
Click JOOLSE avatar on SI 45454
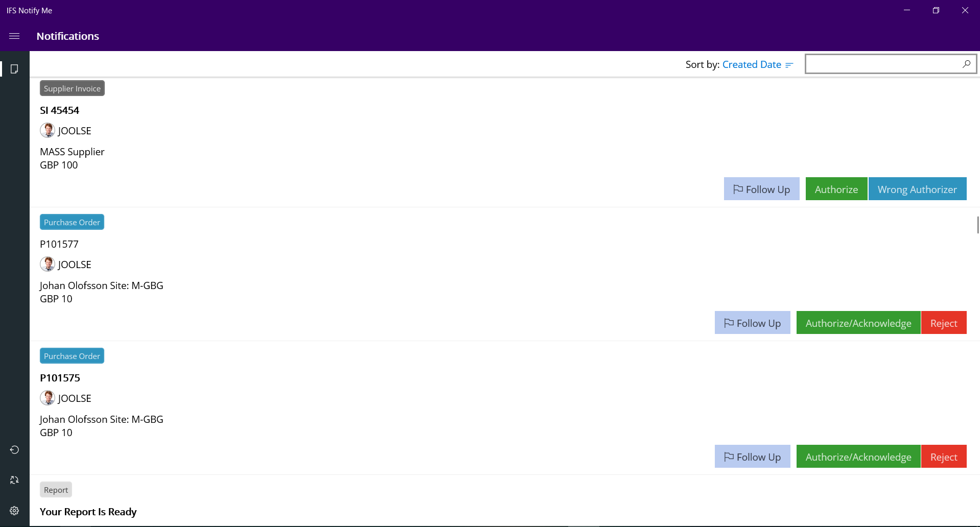click(x=48, y=130)
